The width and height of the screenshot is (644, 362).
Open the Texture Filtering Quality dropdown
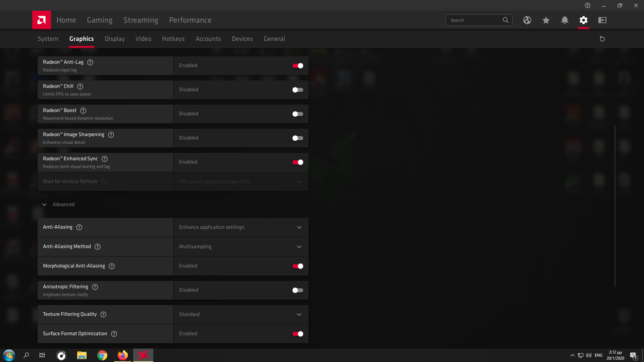pos(241,314)
